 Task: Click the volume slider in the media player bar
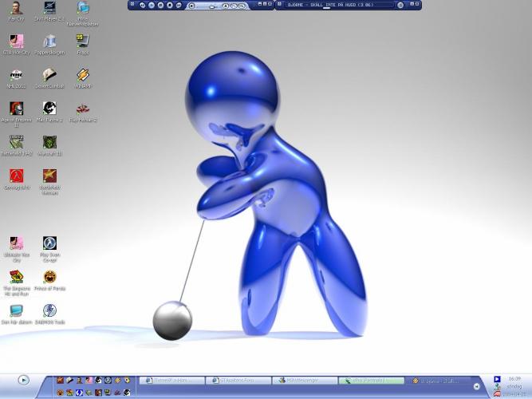coord(211,5)
